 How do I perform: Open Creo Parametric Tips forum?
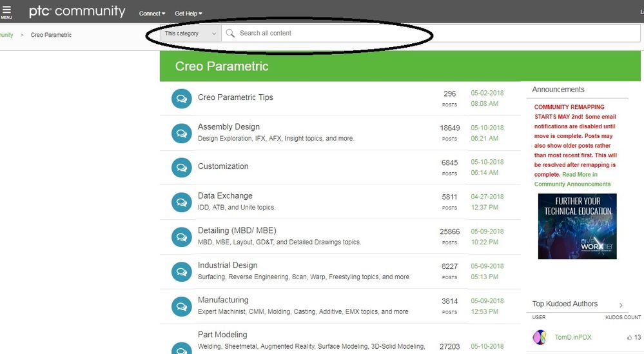235,97
